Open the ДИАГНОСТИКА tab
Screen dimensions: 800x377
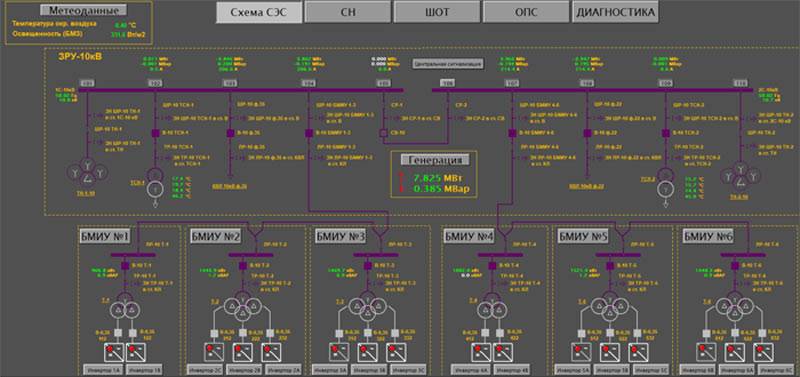point(615,12)
